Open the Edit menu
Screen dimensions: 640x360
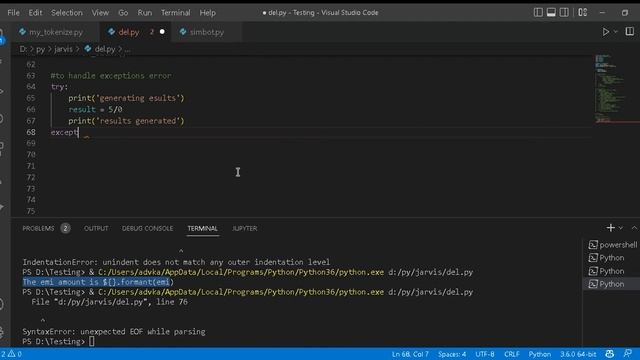pyautogui.click(x=35, y=13)
